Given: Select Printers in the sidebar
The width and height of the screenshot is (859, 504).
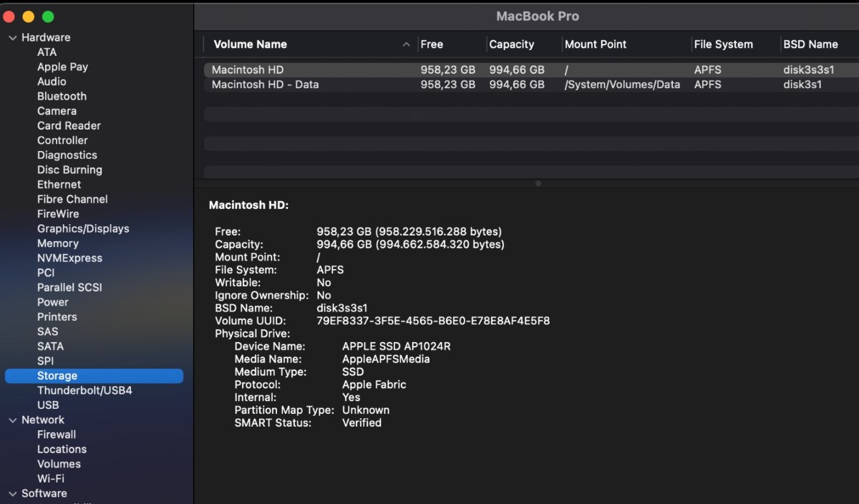Looking at the screenshot, I should pos(57,316).
